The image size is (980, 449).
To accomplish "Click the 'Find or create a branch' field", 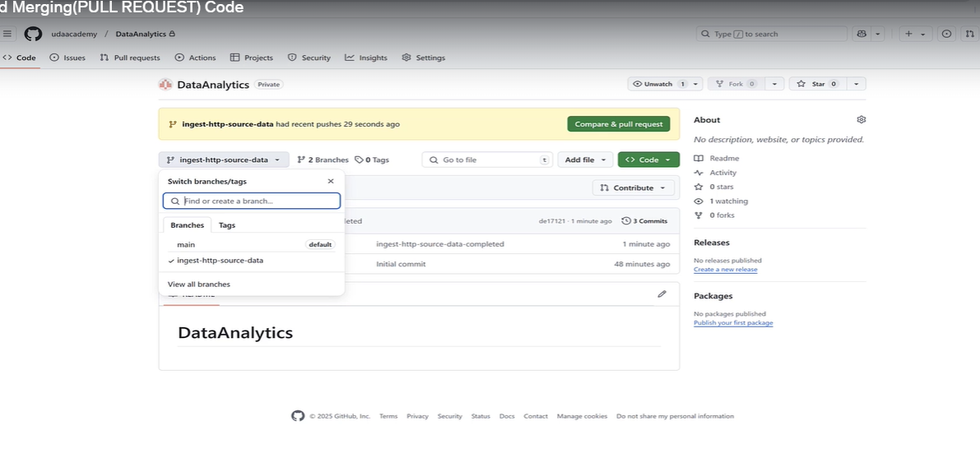I will (x=251, y=201).
